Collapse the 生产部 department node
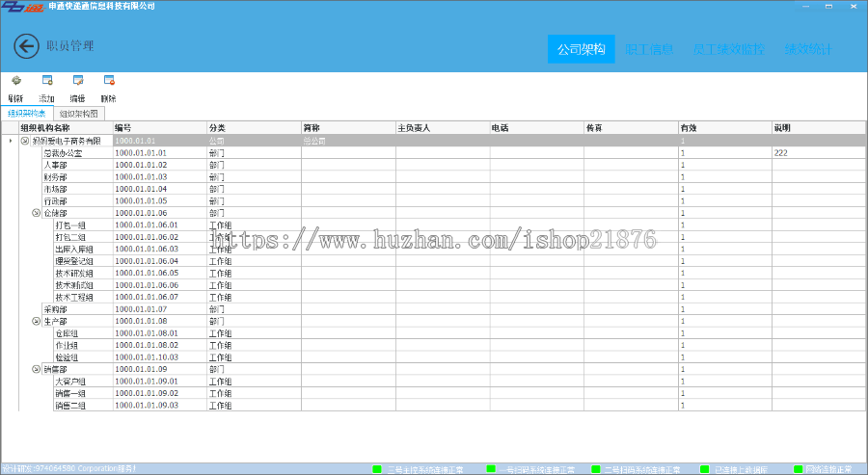The height and width of the screenshot is (475, 868). 37,321
